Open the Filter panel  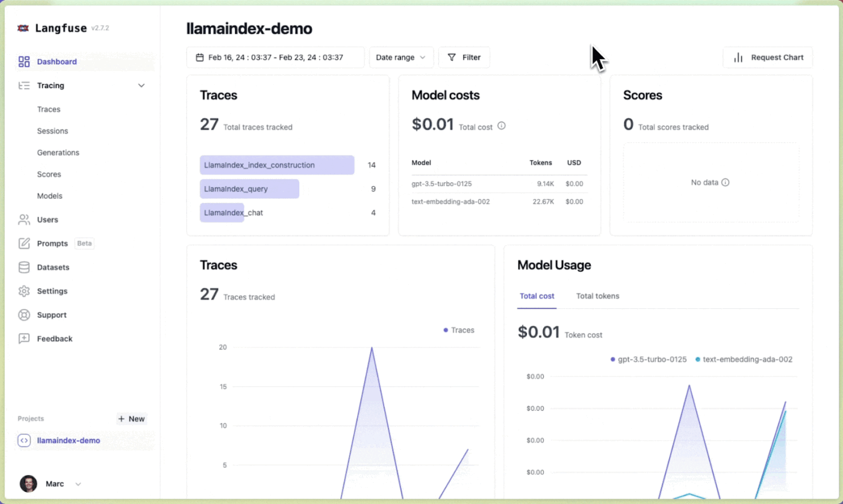pyautogui.click(x=464, y=57)
